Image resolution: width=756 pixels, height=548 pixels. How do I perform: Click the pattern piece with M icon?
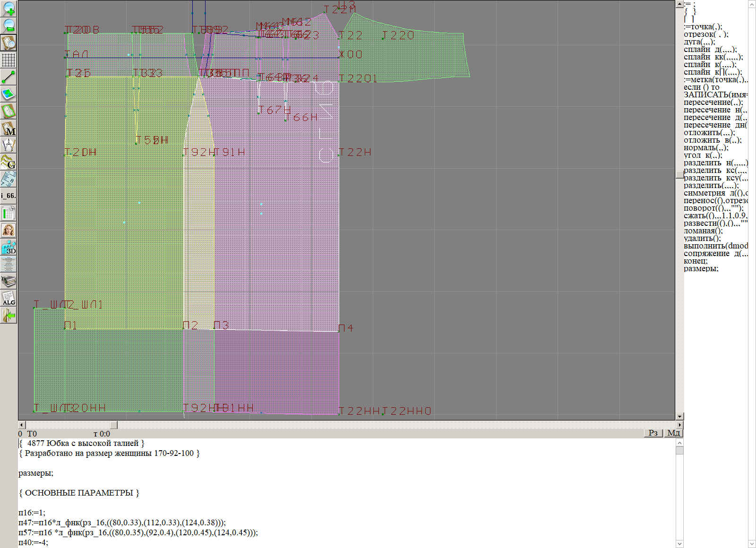coord(9,128)
